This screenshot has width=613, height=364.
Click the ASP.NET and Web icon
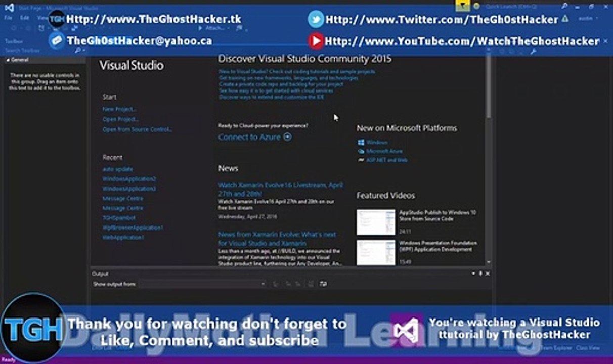[361, 160]
